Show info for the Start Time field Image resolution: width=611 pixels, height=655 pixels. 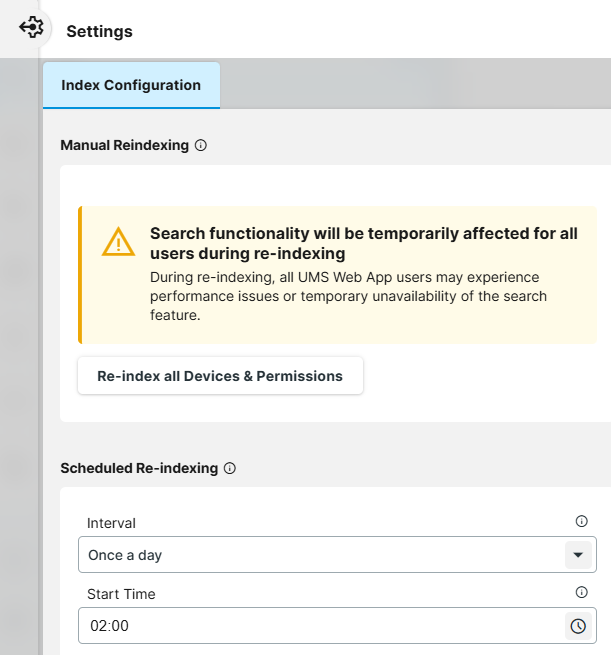(581, 592)
